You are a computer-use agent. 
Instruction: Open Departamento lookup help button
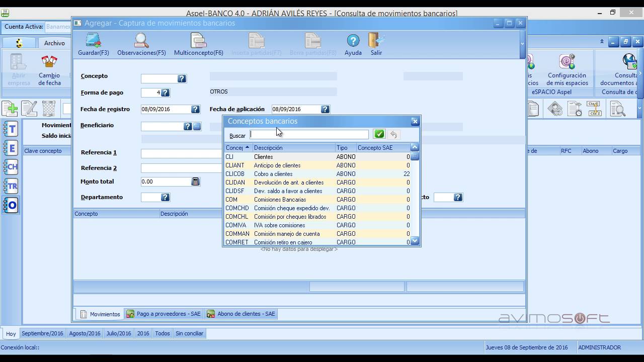click(165, 198)
